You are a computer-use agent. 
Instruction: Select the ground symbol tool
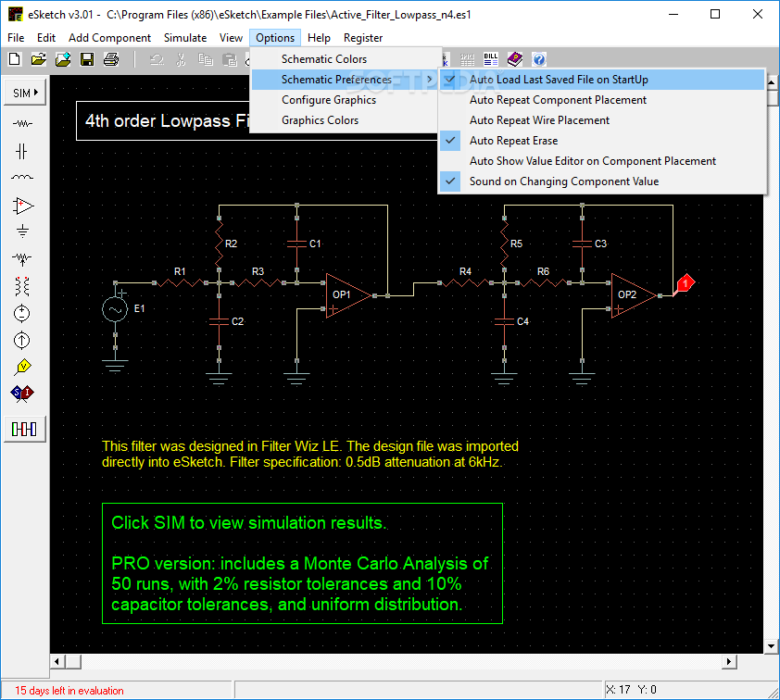click(x=22, y=231)
